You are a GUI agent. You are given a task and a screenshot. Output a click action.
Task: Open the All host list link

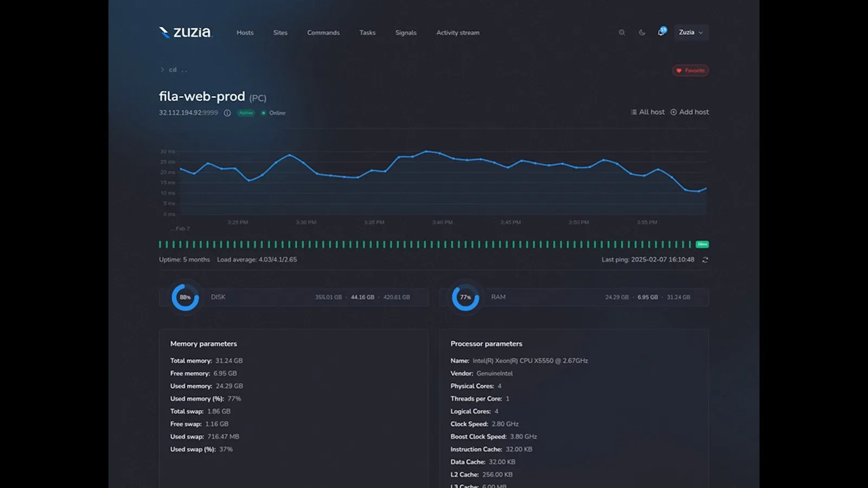pyautogui.click(x=648, y=112)
